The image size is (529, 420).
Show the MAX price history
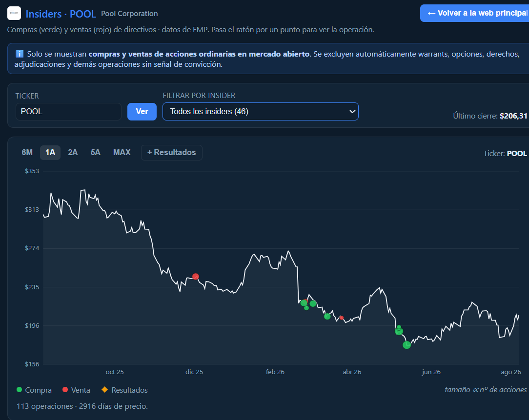[122, 153]
